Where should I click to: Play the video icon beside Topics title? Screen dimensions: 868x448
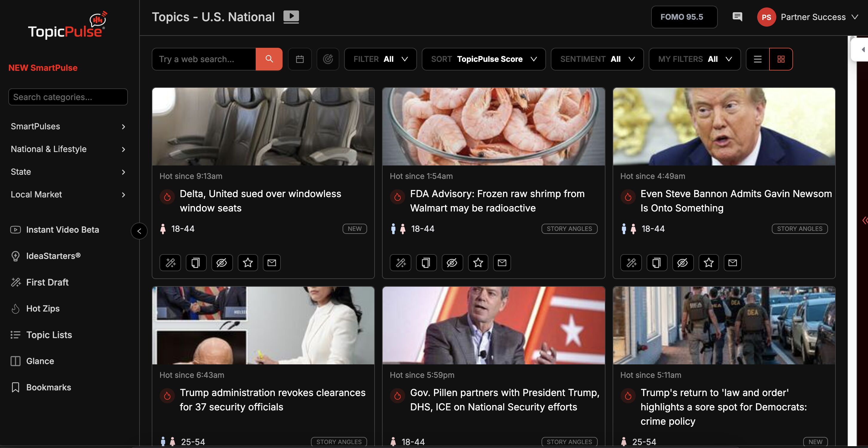point(291,16)
